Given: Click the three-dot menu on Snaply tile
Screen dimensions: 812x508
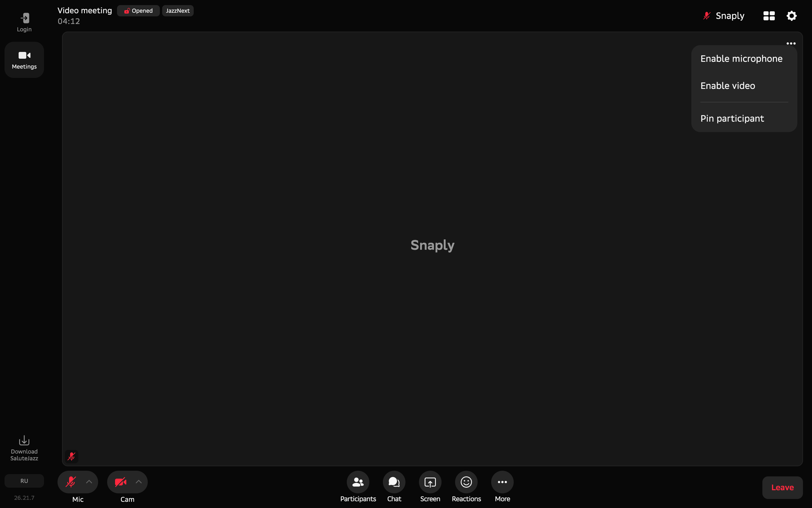Looking at the screenshot, I should [791, 43].
